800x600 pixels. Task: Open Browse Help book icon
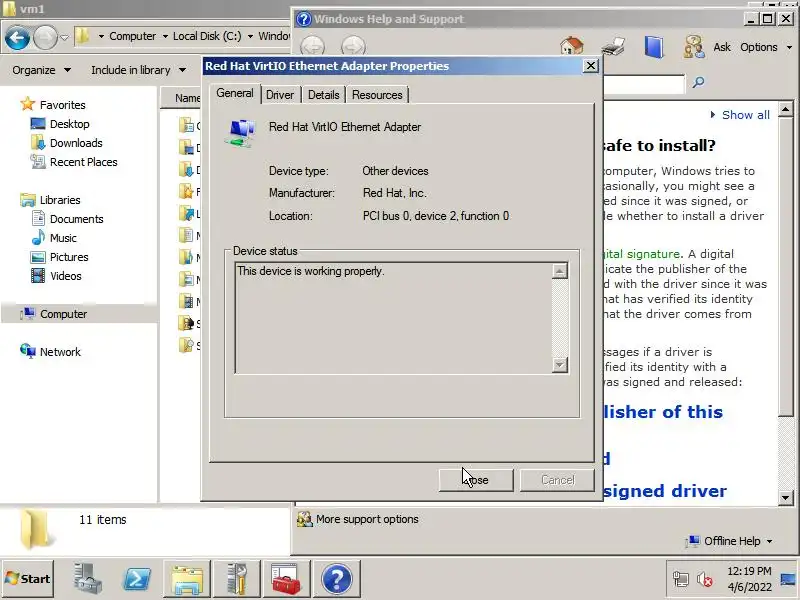[x=654, y=47]
